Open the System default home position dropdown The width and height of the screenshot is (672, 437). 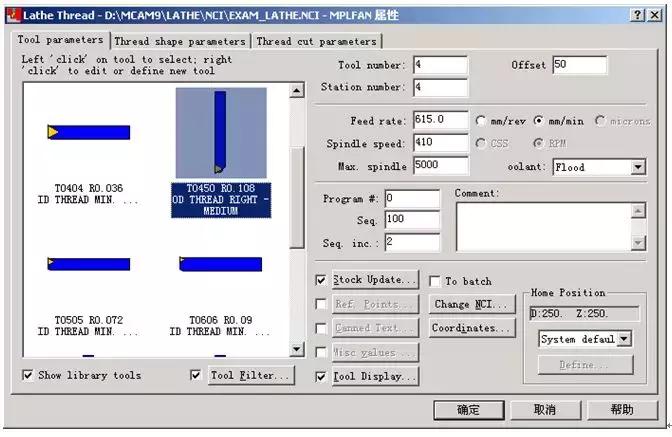click(624, 339)
